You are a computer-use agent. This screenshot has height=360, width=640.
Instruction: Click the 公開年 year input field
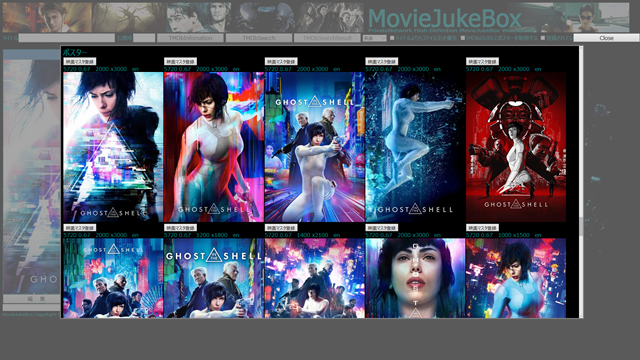coord(144,38)
